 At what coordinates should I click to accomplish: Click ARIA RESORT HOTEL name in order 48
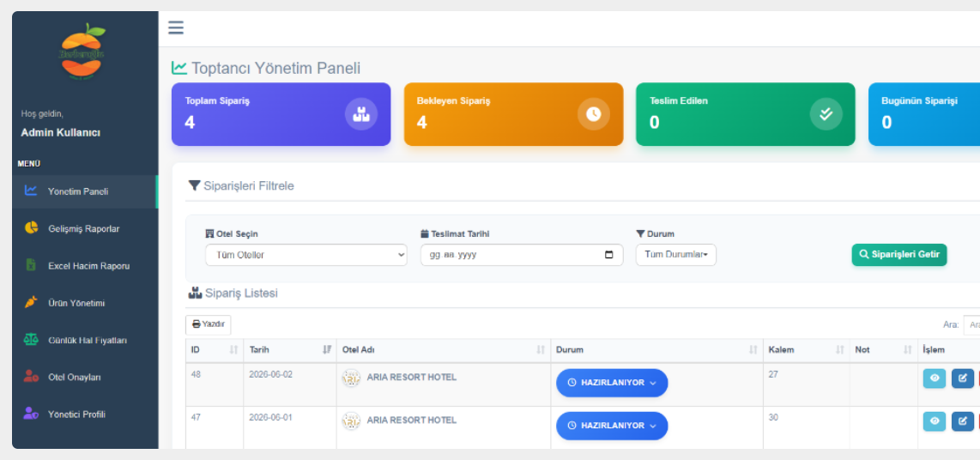(411, 378)
